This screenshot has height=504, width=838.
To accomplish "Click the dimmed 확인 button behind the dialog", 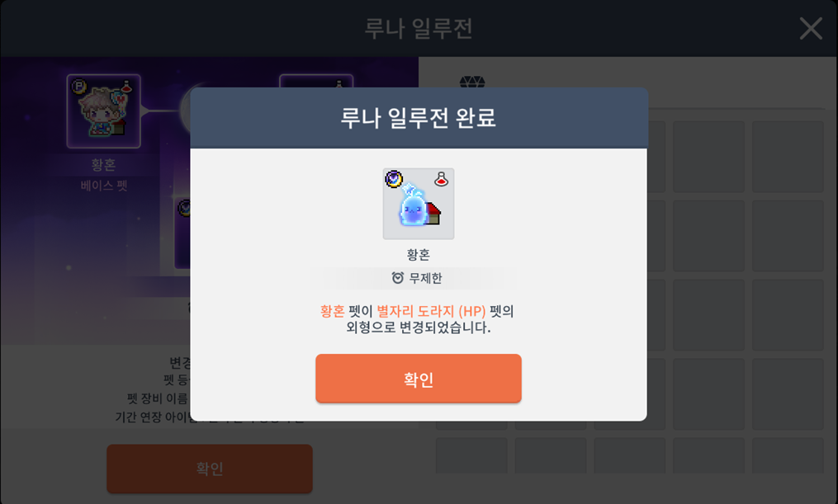I will [x=210, y=469].
